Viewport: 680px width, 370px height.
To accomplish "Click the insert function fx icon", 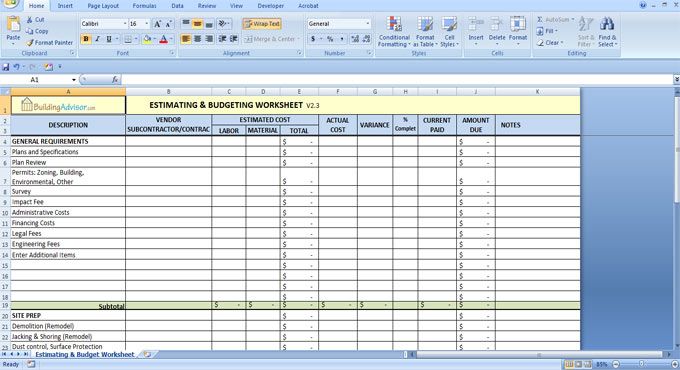I will click(x=115, y=80).
